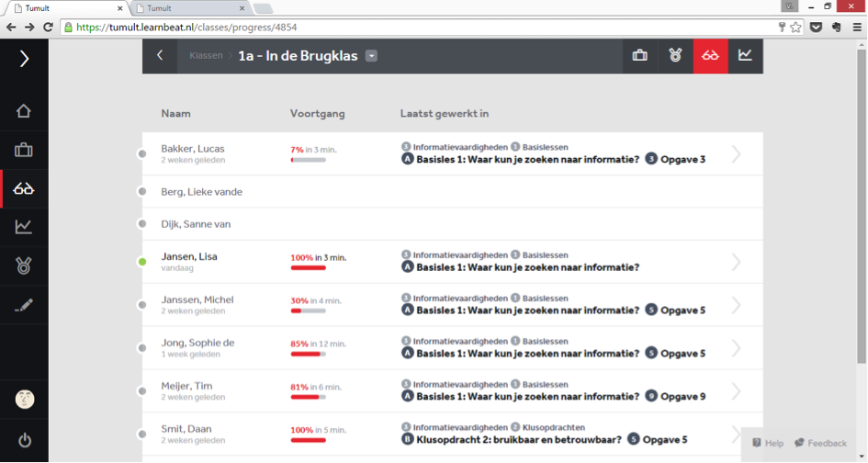
Task: Open the medal icon in the sidebar
Action: pos(23,265)
